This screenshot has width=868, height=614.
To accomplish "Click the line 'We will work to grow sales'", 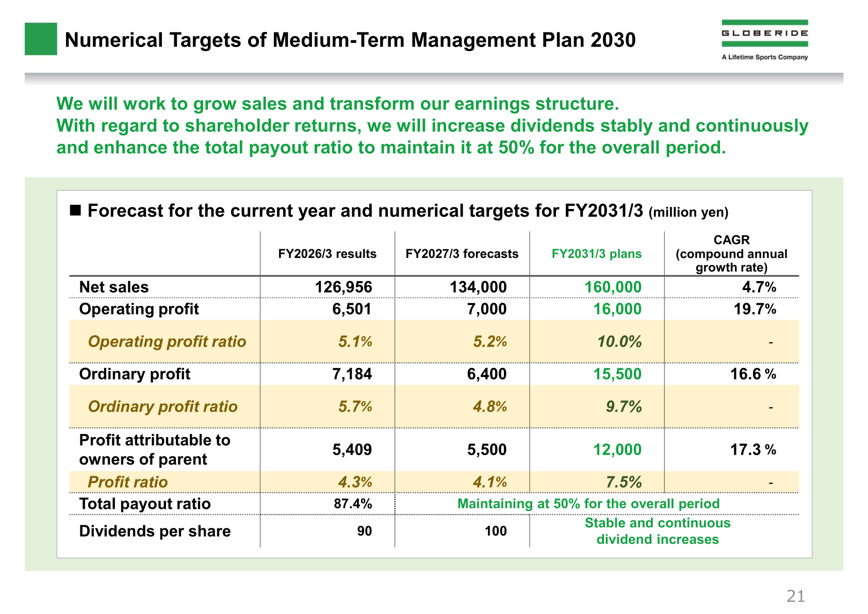I will click(x=337, y=104).
